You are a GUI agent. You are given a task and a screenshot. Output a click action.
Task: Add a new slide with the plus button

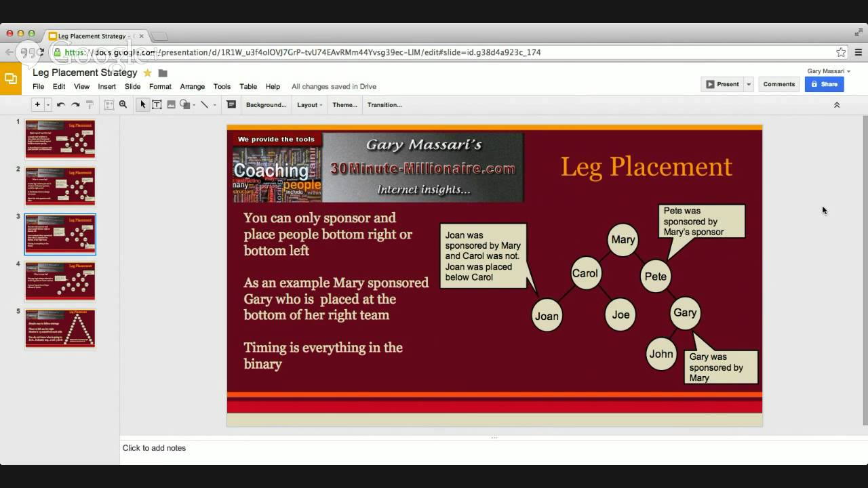(37, 104)
